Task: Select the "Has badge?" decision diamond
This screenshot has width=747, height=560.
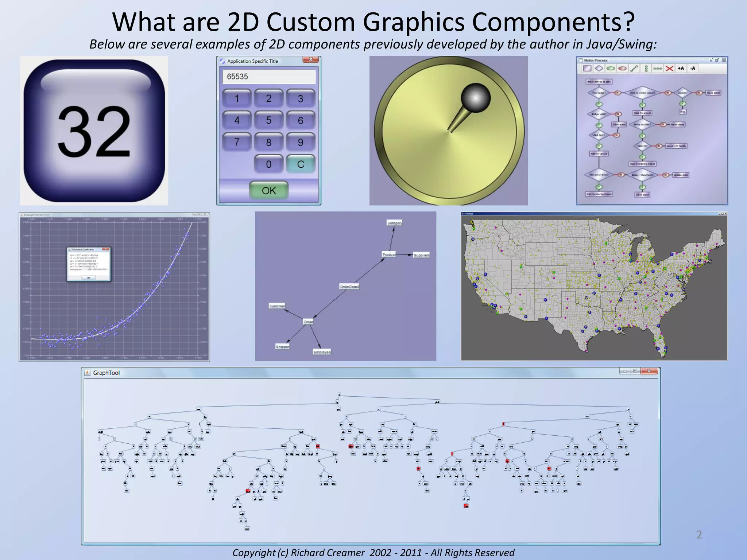Action: [x=599, y=93]
